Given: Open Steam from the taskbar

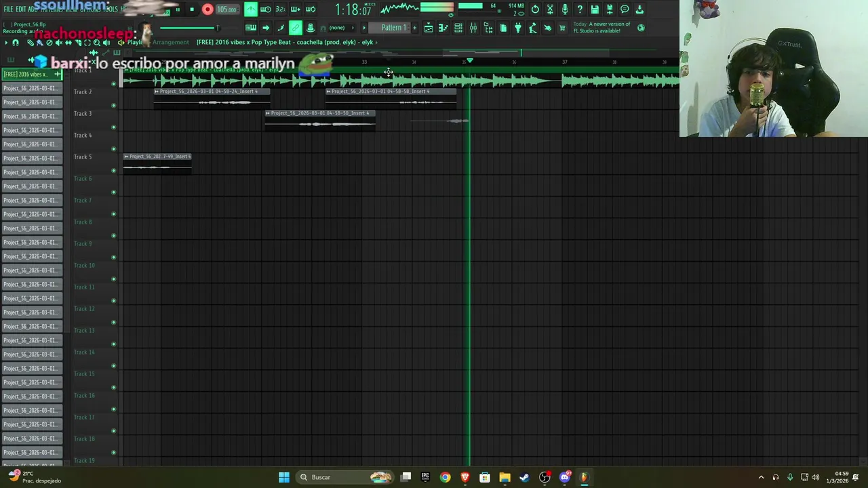Looking at the screenshot, I should pos(524,477).
